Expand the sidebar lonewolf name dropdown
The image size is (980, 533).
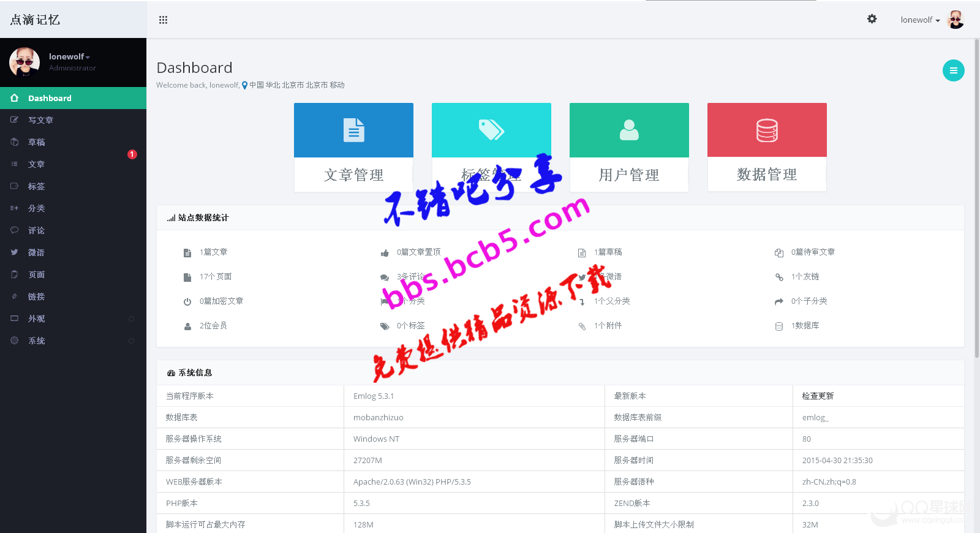[x=69, y=56]
